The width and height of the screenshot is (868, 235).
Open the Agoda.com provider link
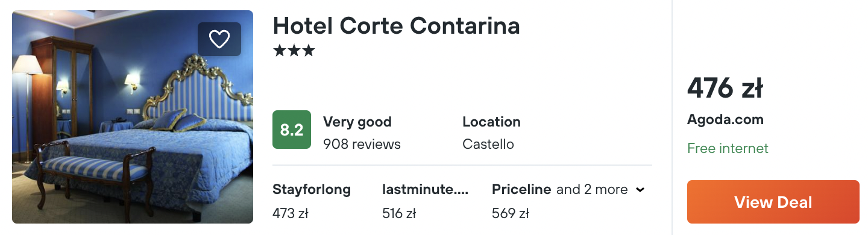pos(725,120)
